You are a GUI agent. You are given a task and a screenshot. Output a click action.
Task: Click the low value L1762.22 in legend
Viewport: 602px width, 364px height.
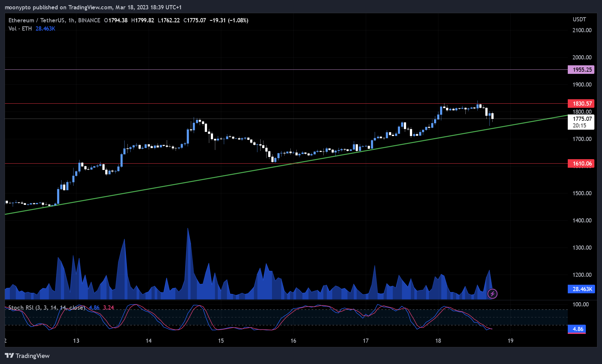point(169,20)
